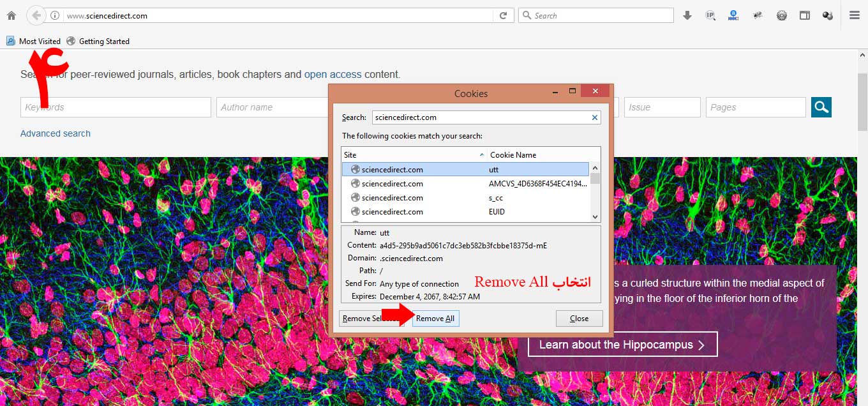Open the Firefox hamburger menu
Viewport: 868px width, 406px height.
coord(855,15)
